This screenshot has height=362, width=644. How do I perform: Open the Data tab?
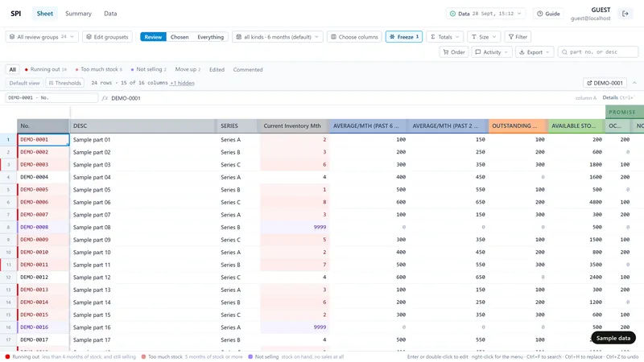(x=110, y=14)
